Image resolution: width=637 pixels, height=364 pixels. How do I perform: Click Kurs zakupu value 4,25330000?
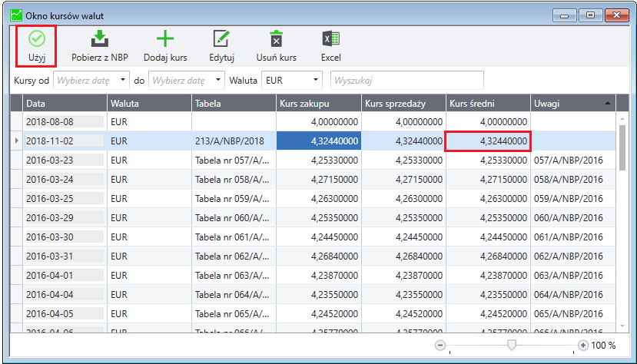coord(318,160)
